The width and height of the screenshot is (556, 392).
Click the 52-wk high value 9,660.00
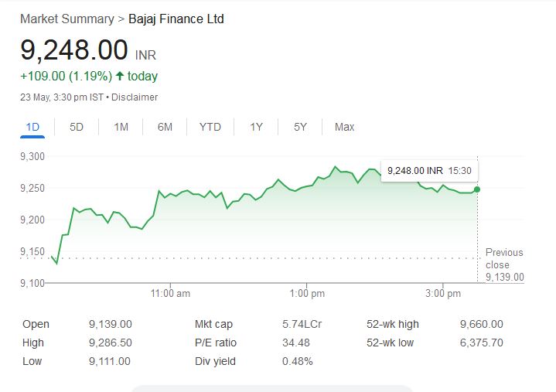coord(482,324)
